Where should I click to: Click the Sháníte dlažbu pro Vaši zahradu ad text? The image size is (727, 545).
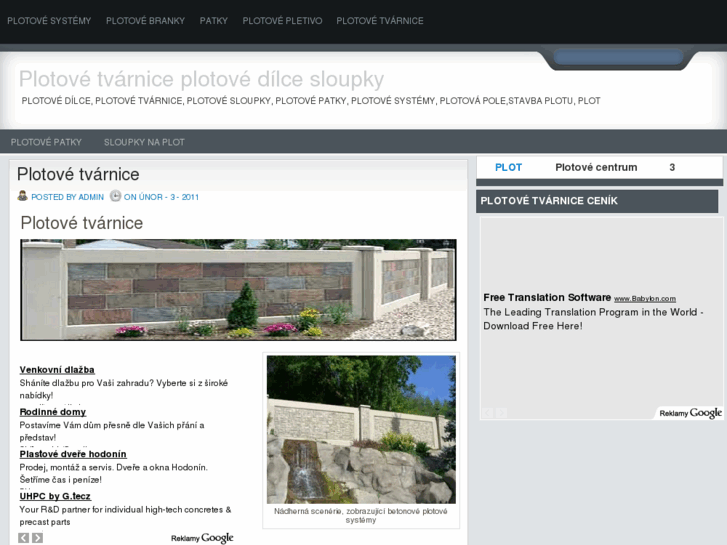point(124,389)
